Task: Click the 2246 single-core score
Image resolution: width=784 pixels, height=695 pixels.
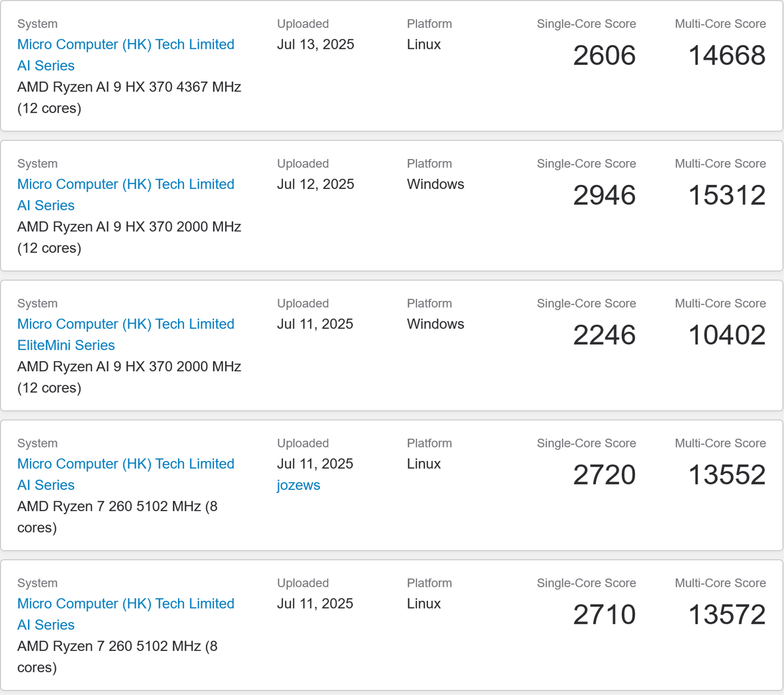Action: click(x=604, y=335)
